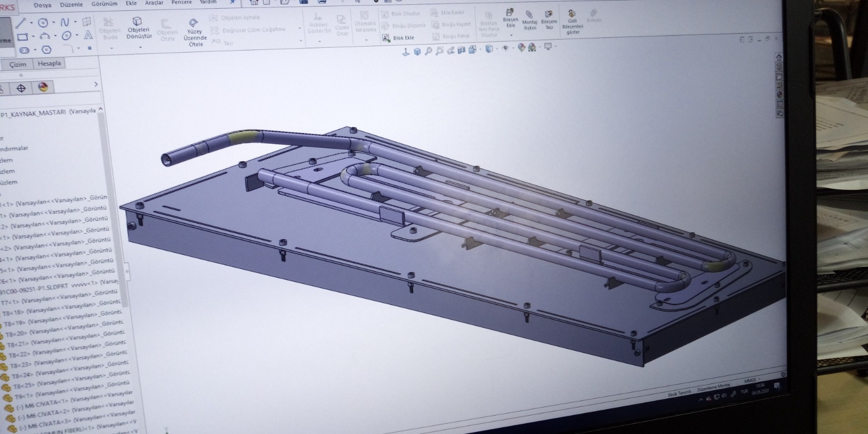
Task: Open dropdown arrow under Objeleri Dönüştür
Action: [x=140, y=47]
